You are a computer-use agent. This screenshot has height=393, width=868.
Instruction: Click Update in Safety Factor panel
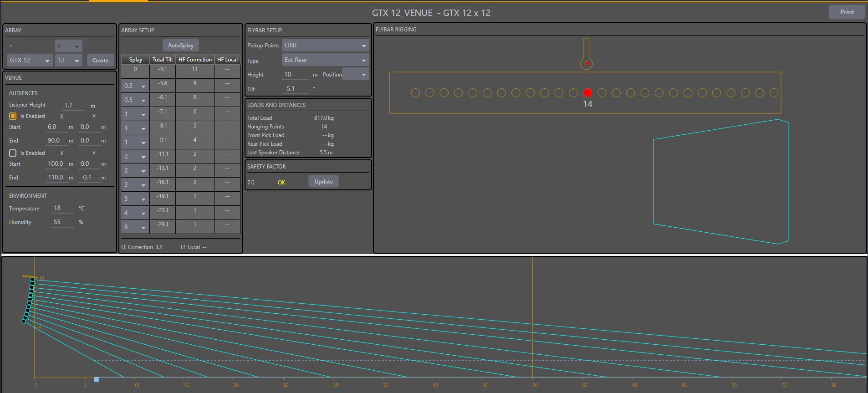[x=323, y=182]
